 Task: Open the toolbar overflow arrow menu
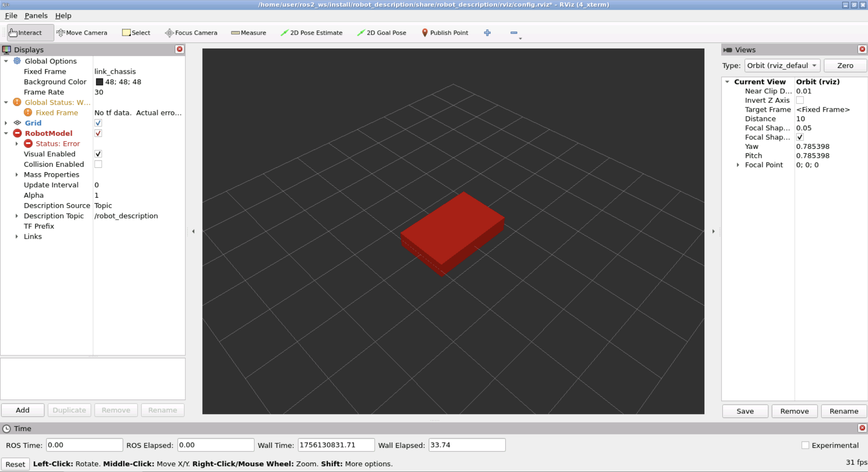[x=520, y=38]
